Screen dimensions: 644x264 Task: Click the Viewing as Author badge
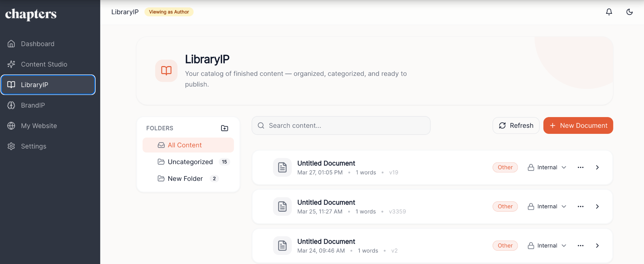169,12
